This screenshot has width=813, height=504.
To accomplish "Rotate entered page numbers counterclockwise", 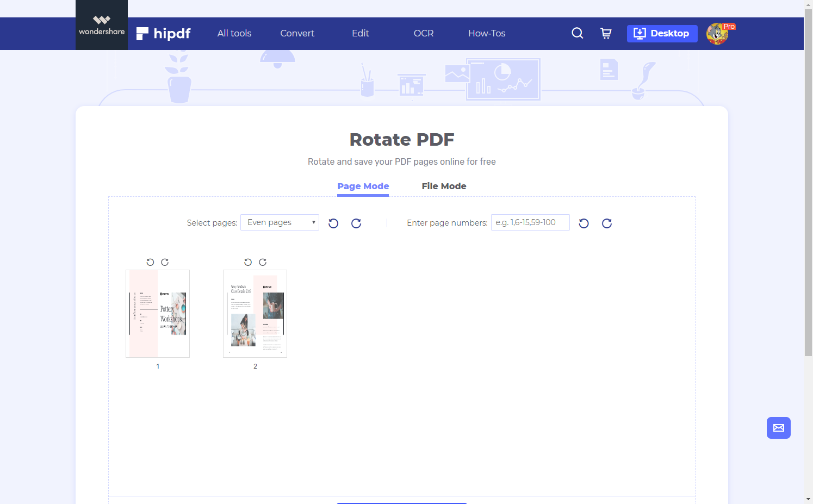I will 584,223.
